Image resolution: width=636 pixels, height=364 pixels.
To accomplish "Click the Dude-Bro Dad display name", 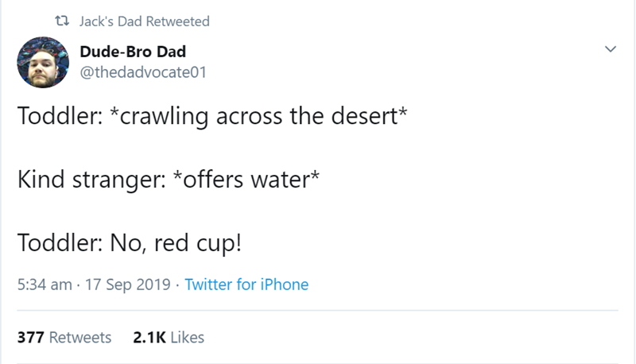I will pyautogui.click(x=133, y=52).
